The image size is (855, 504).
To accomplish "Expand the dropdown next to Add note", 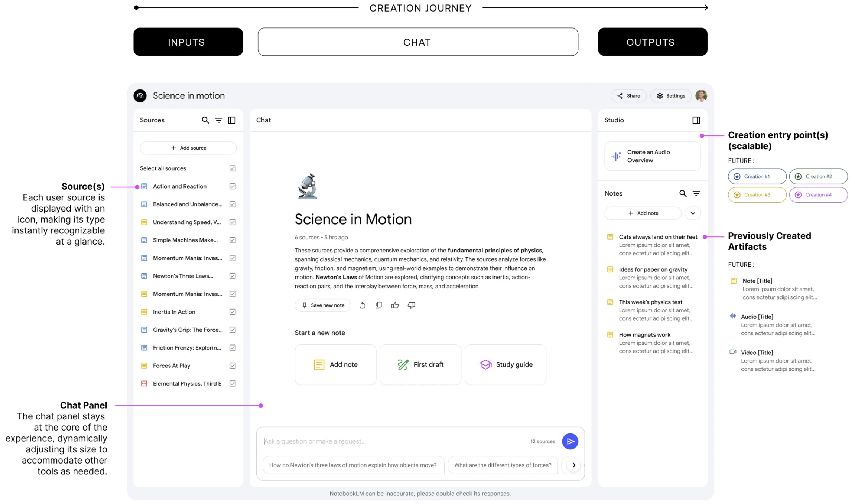I will (x=693, y=213).
